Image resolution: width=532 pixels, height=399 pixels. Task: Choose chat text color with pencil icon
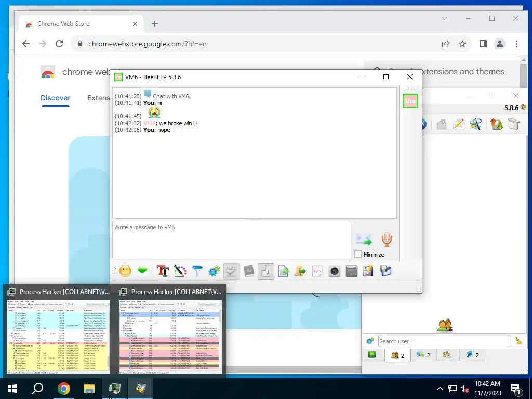point(180,271)
